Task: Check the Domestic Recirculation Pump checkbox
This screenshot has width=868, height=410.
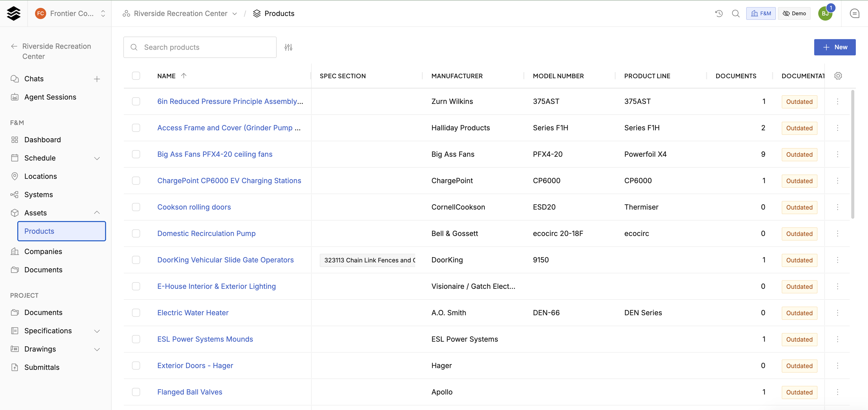Action: pyautogui.click(x=136, y=234)
